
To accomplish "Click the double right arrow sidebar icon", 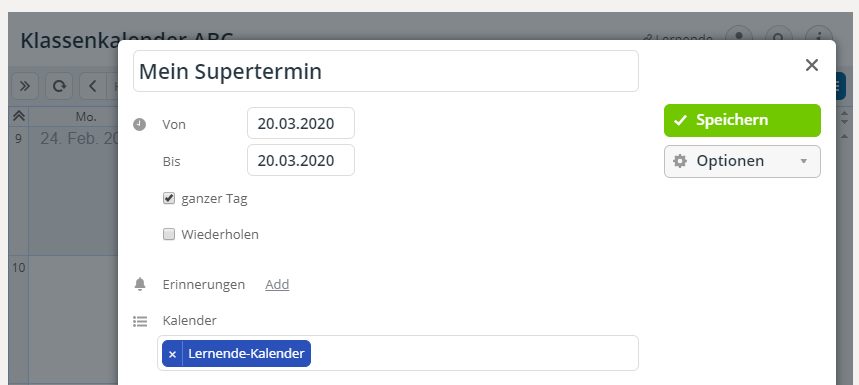I will (25, 87).
